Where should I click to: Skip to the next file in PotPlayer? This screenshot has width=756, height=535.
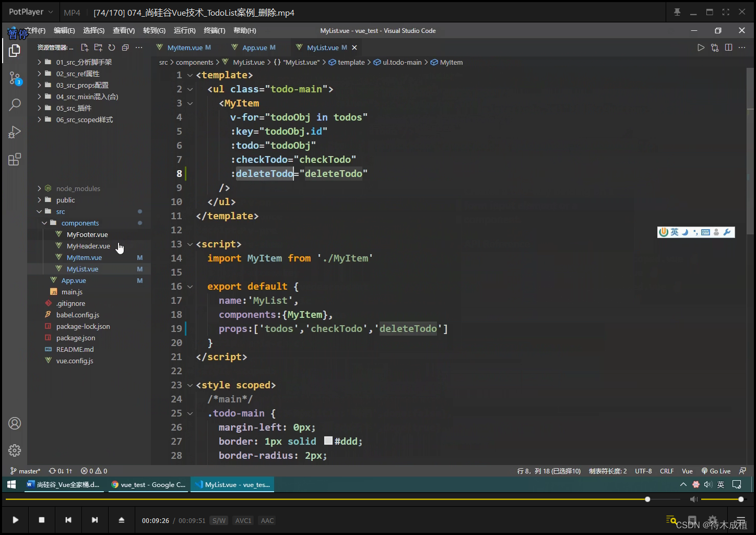click(x=95, y=520)
